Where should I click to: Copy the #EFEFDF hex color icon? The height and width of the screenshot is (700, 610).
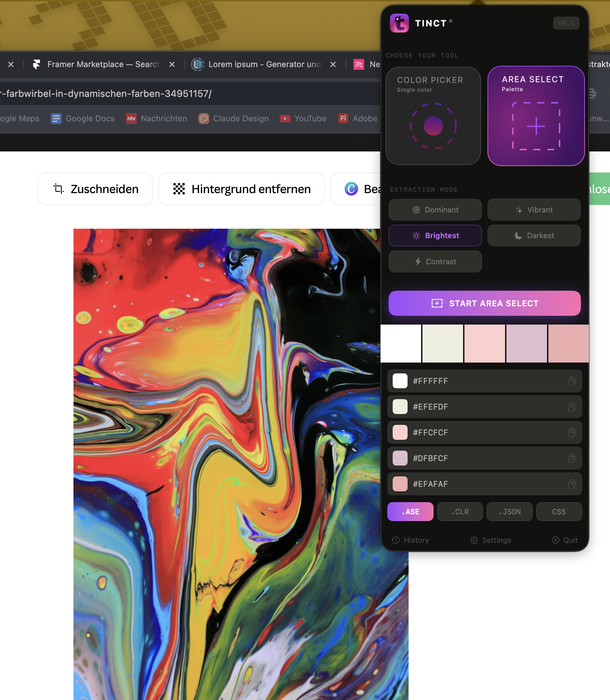pyautogui.click(x=571, y=406)
